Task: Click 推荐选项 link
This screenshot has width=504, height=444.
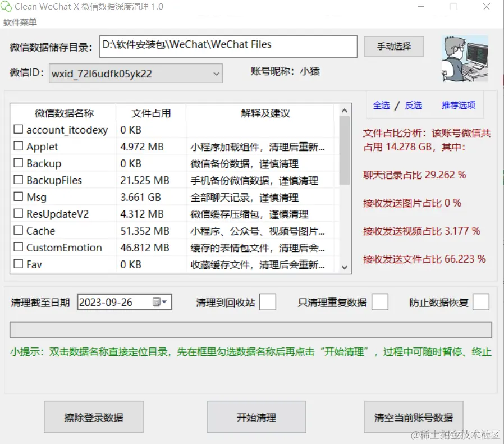Action: (459, 105)
